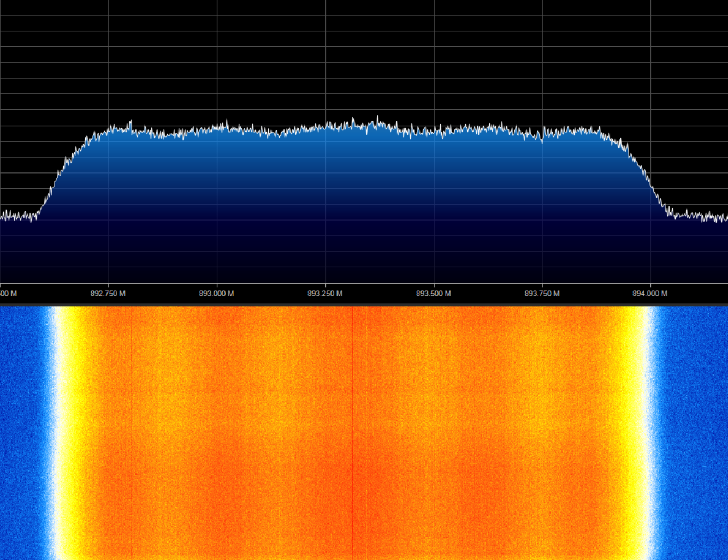This screenshot has height=560, width=728.
Task: Click the noise floor trace right of the signal
Action: 699,216
